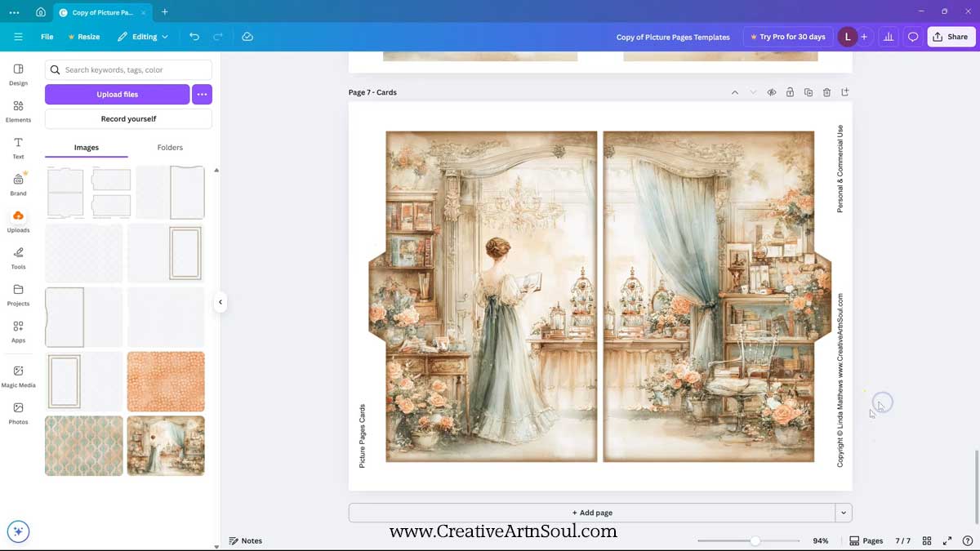The width and height of the screenshot is (980, 551).
Task: Open a new browser tab
Action: pos(164,12)
